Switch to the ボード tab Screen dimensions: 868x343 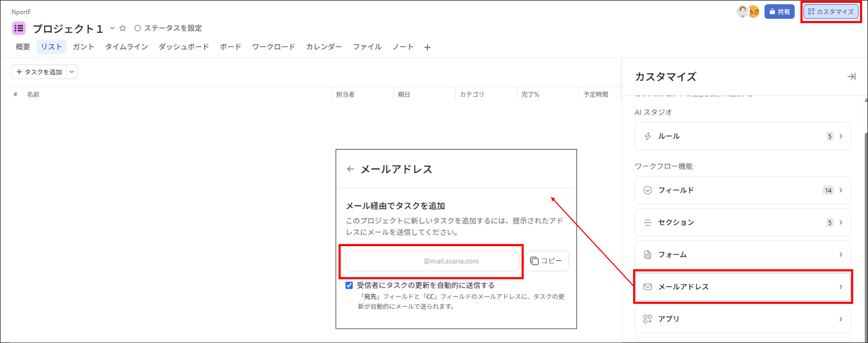[x=230, y=47]
